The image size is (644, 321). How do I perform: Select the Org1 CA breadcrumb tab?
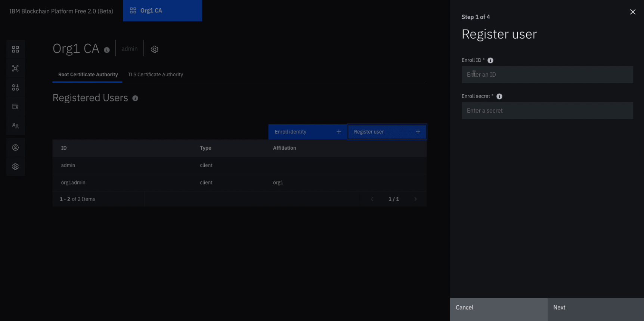162,10
